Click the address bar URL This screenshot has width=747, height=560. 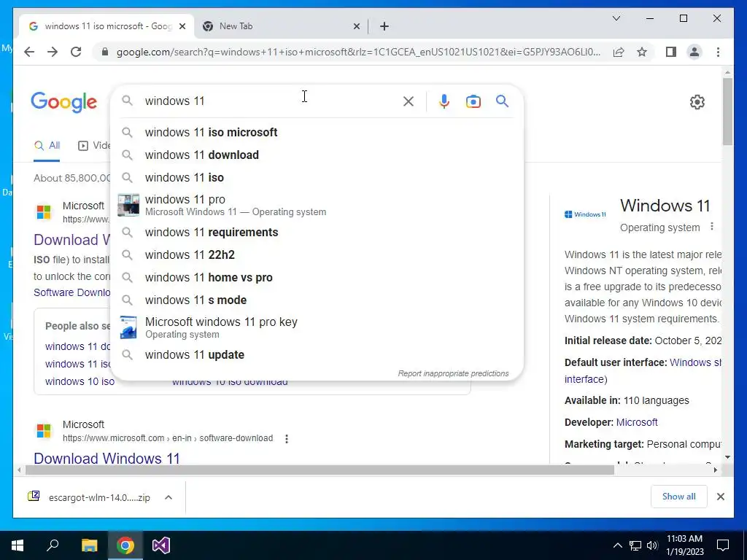pyautogui.click(x=358, y=52)
